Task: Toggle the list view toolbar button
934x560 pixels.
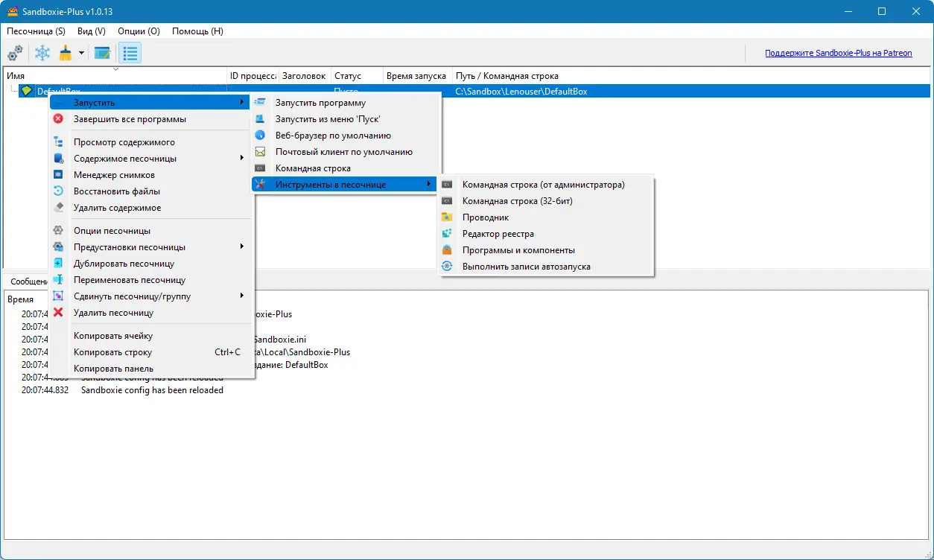Action: 130,53
